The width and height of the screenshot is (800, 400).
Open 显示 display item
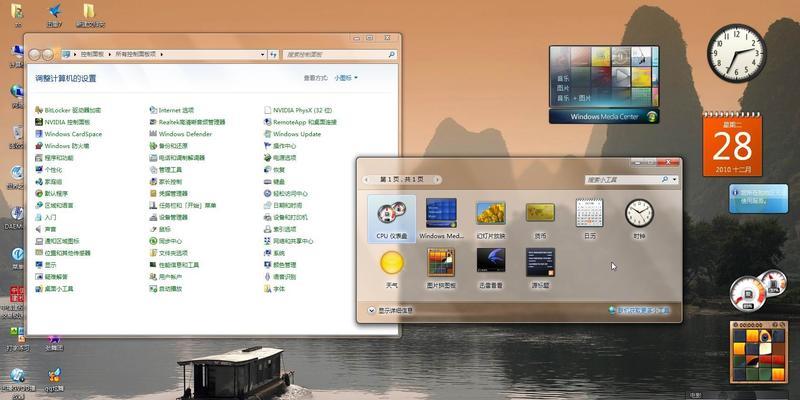(45, 265)
